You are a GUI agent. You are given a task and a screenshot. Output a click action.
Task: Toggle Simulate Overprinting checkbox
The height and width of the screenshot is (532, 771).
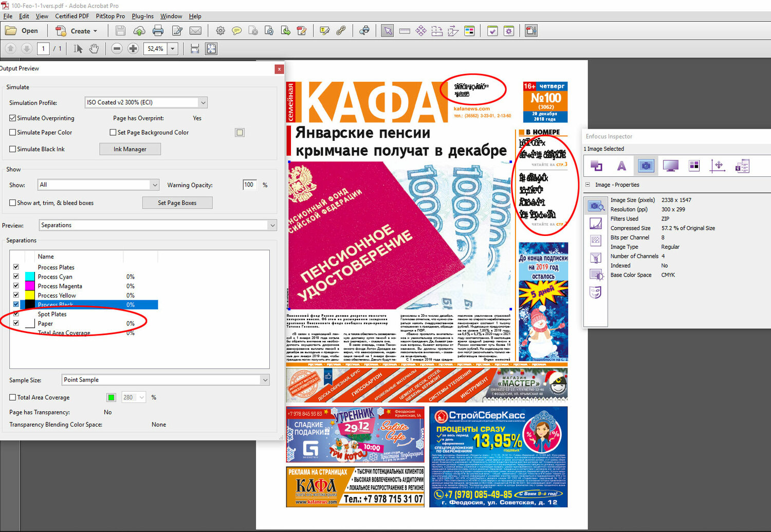tap(12, 118)
